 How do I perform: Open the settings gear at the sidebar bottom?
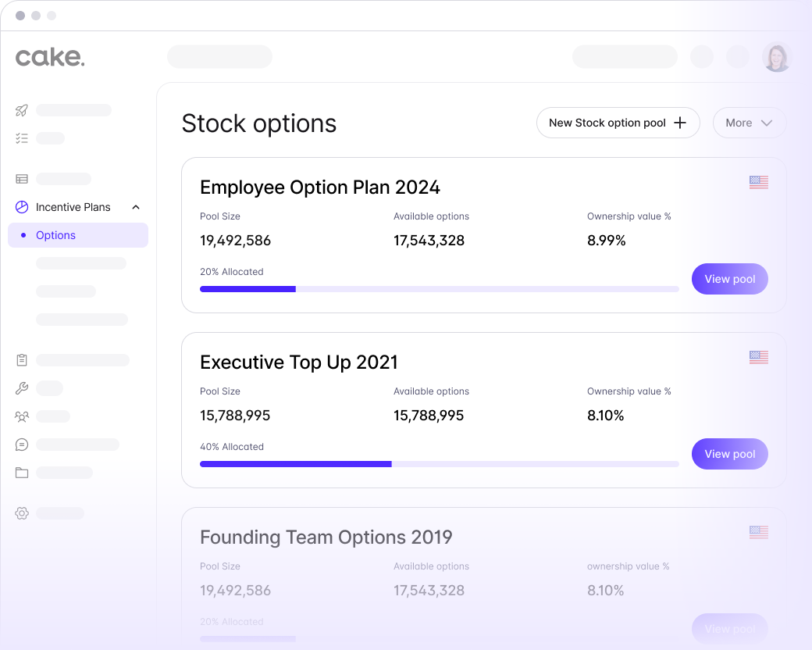(21, 513)
